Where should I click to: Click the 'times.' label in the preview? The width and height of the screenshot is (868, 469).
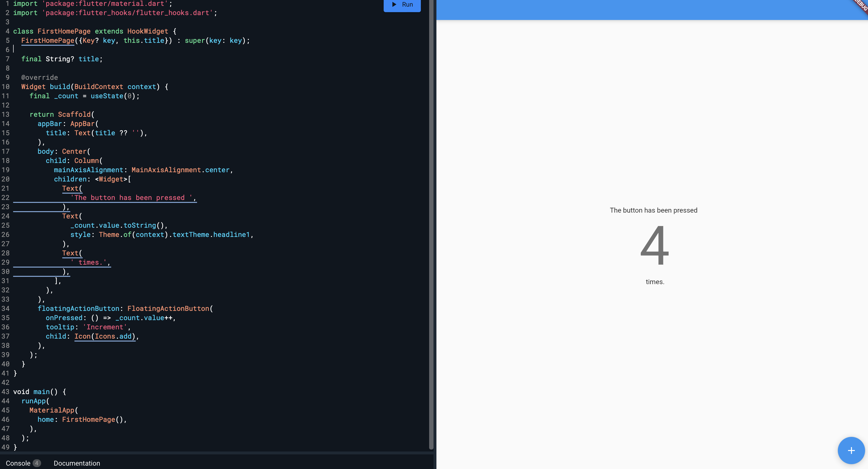tap(655, 282)
